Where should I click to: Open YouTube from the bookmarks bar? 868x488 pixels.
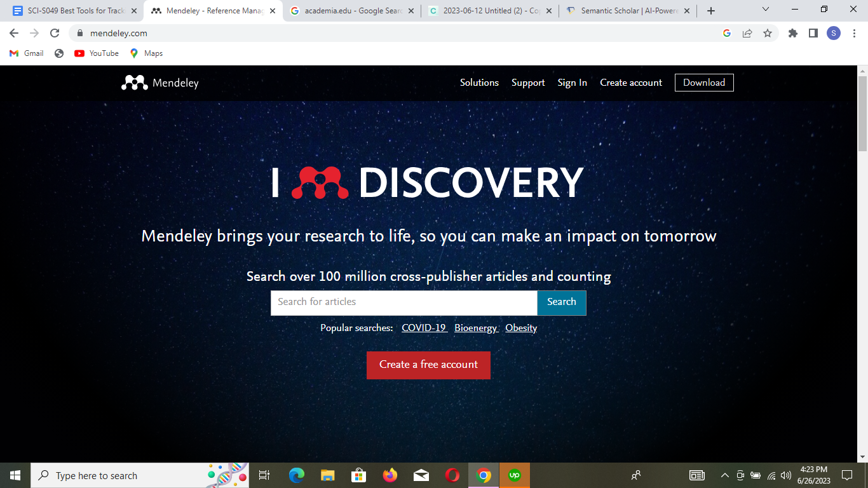pyautogui.click(x=95, y=53)
